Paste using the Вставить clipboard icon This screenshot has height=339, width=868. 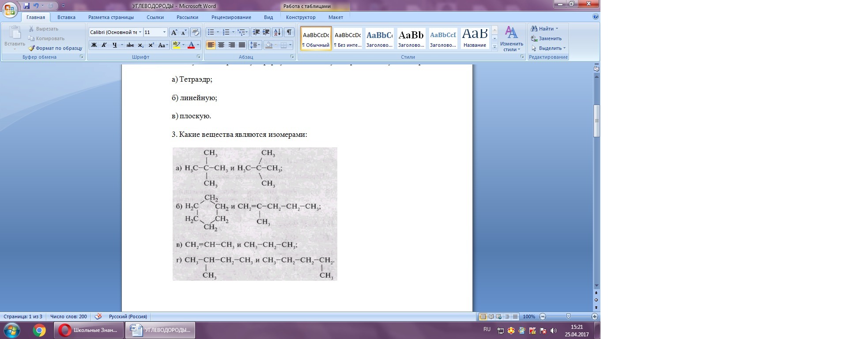[15, 33]
